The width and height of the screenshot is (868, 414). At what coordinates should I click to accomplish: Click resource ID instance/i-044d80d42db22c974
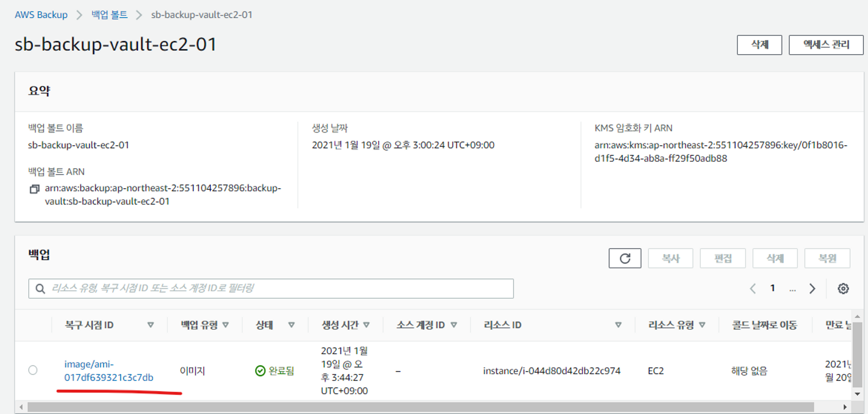[x=552, y=371]
